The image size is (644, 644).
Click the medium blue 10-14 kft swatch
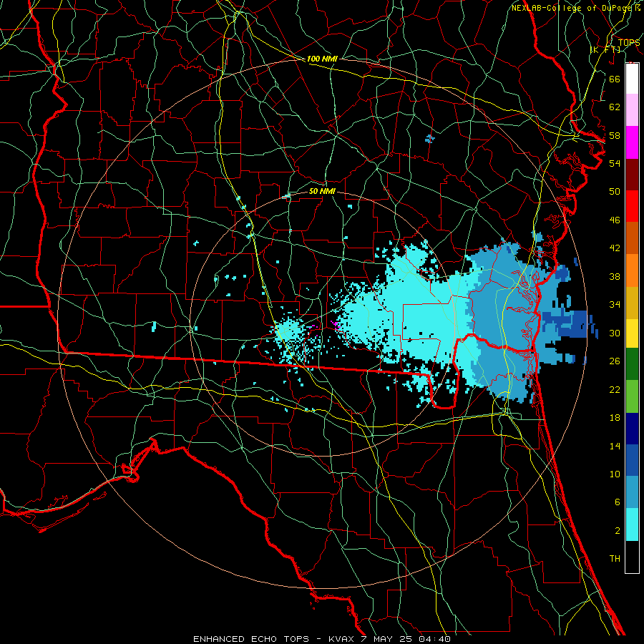pos(632,460)
